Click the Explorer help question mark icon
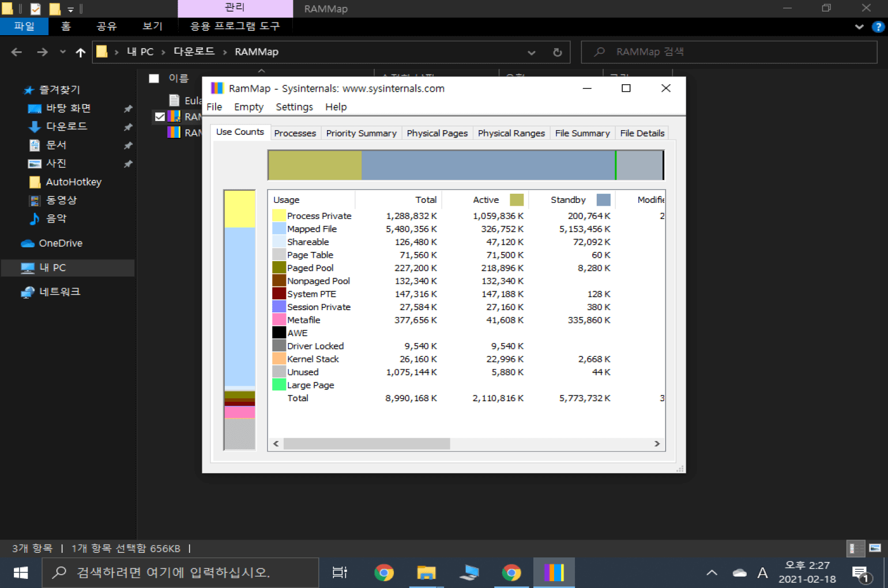Image resolution: width=888 pixels, height=588 pixels. pos(878,27)
